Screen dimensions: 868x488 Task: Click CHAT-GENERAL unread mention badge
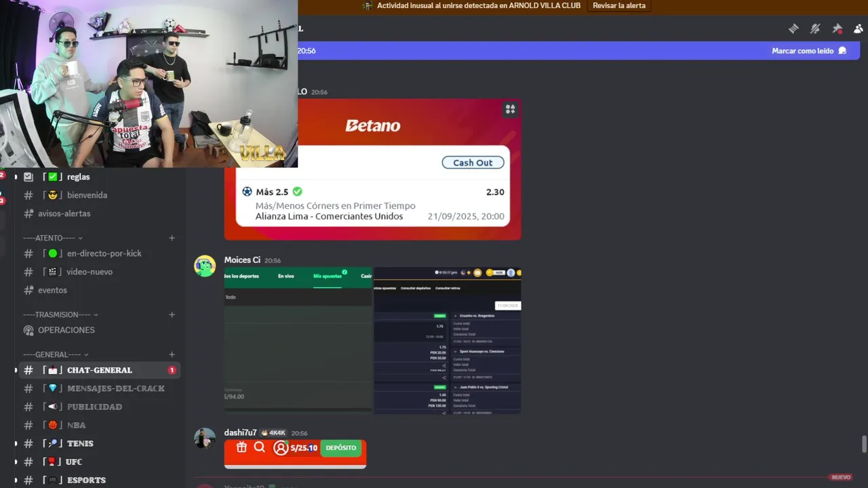coord(172,370)
